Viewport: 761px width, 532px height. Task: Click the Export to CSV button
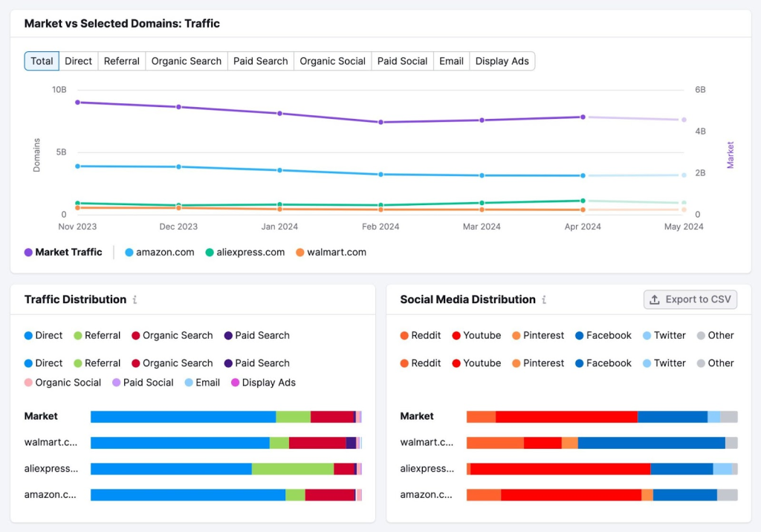(x=690, y=299)
